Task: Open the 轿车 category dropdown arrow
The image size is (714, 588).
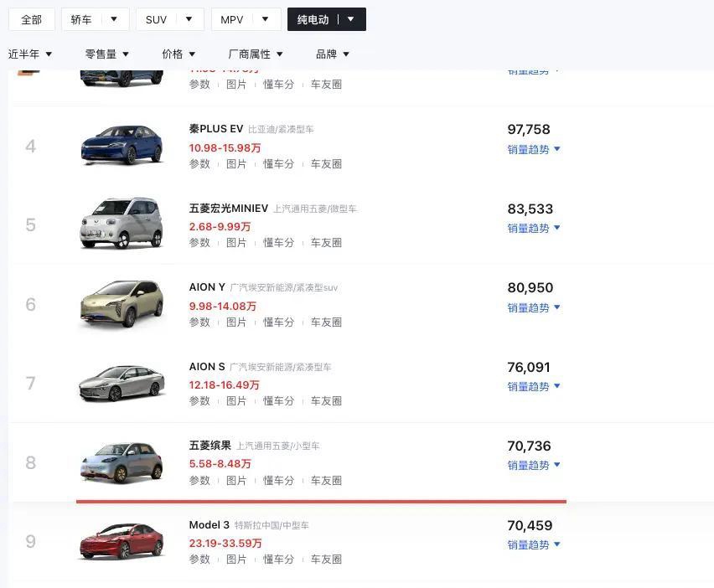Action: pyautogui.click(x=114, y=19)
